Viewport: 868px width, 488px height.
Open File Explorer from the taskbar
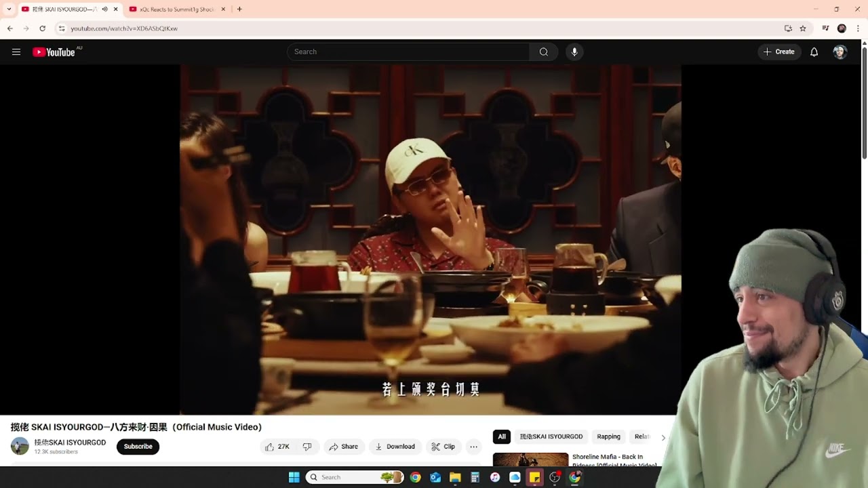click(x=455, y=477)
